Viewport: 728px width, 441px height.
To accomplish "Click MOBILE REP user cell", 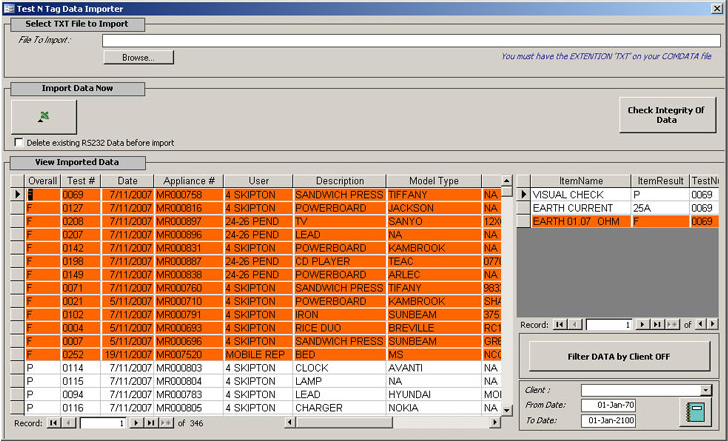I will point(258,355).
